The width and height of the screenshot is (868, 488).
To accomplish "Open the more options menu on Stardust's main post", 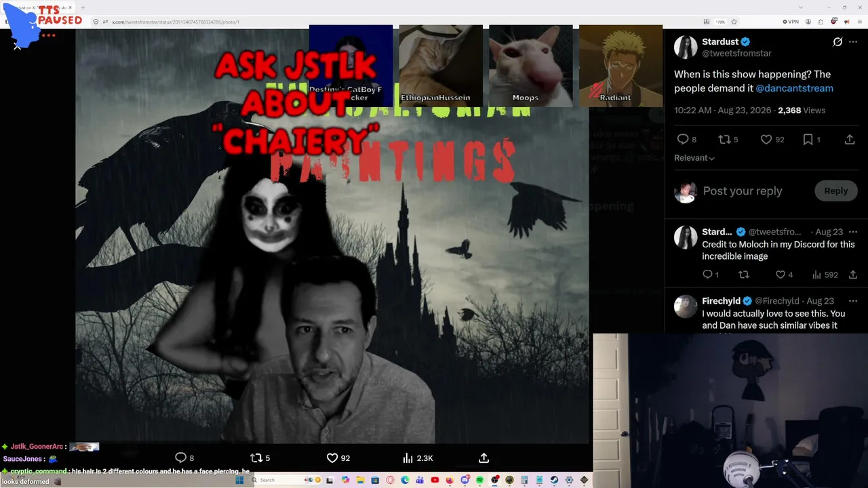I will click(853, 42).
